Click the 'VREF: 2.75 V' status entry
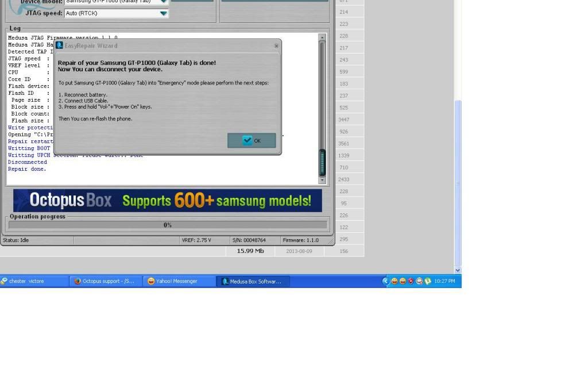Viewport: 588px width, 368px height. [196, 240]
